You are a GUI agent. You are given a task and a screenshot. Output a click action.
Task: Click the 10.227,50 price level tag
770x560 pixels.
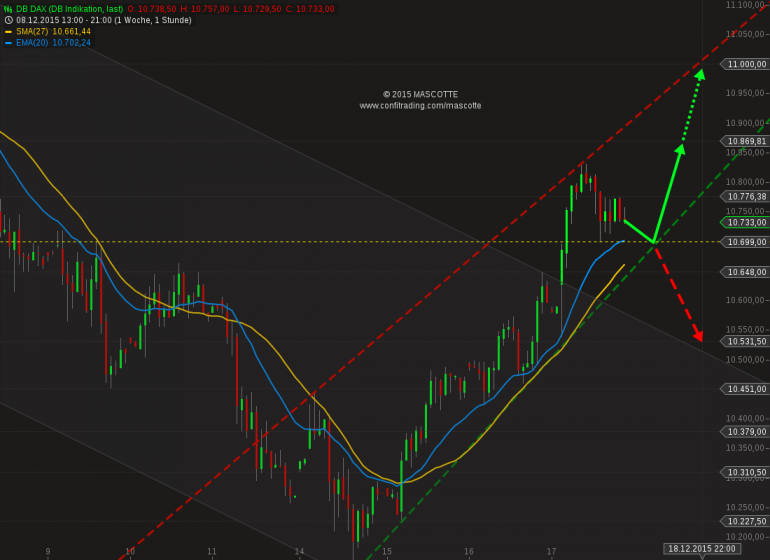[744, 521]
